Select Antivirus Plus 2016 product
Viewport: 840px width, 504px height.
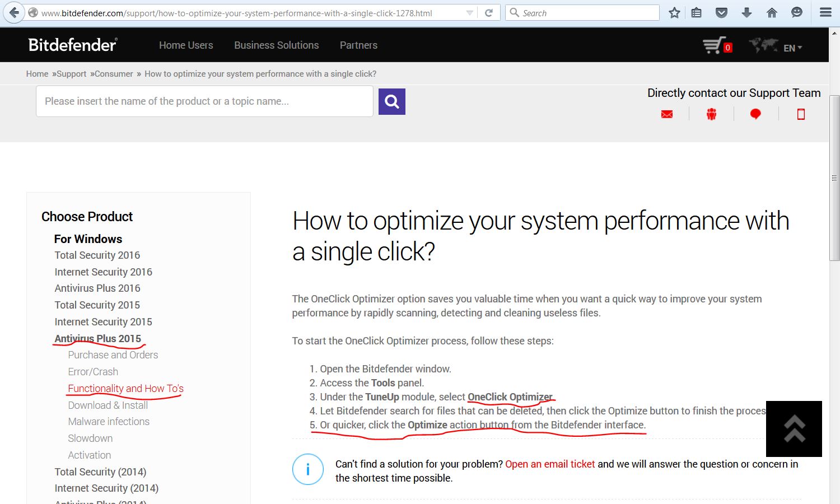[x=97, y=288]
